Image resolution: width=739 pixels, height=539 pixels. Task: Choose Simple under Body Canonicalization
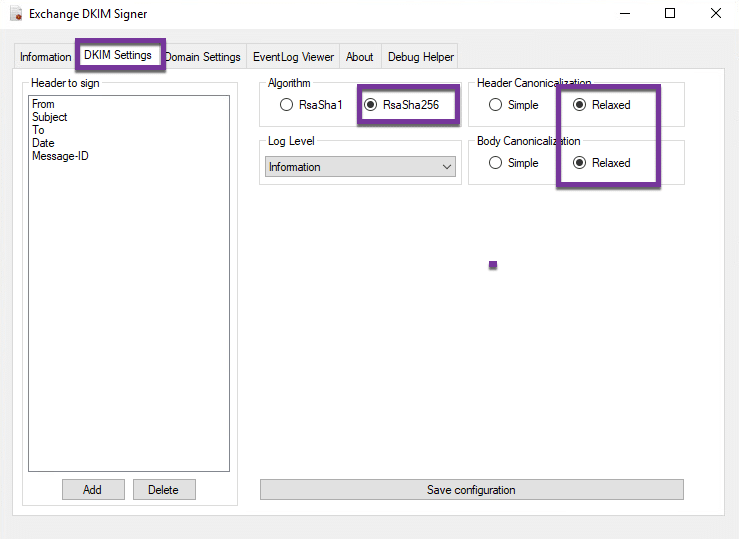click(513, 163)
